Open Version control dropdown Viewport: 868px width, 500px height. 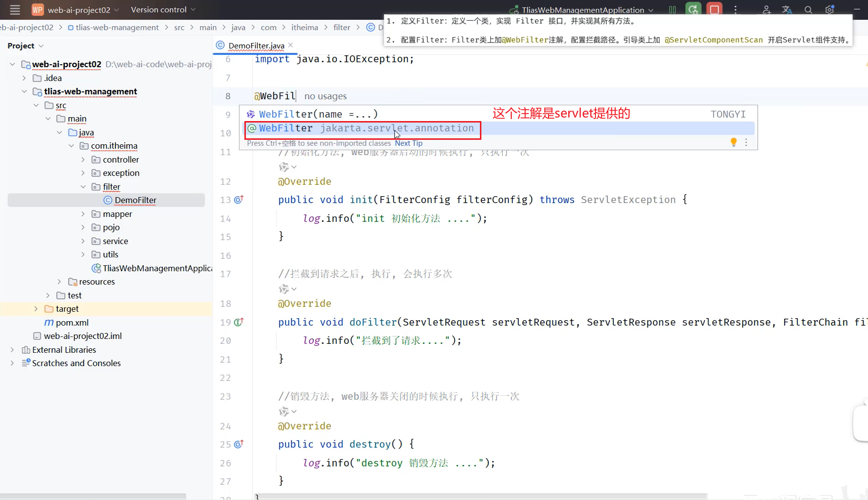point(163,9)
